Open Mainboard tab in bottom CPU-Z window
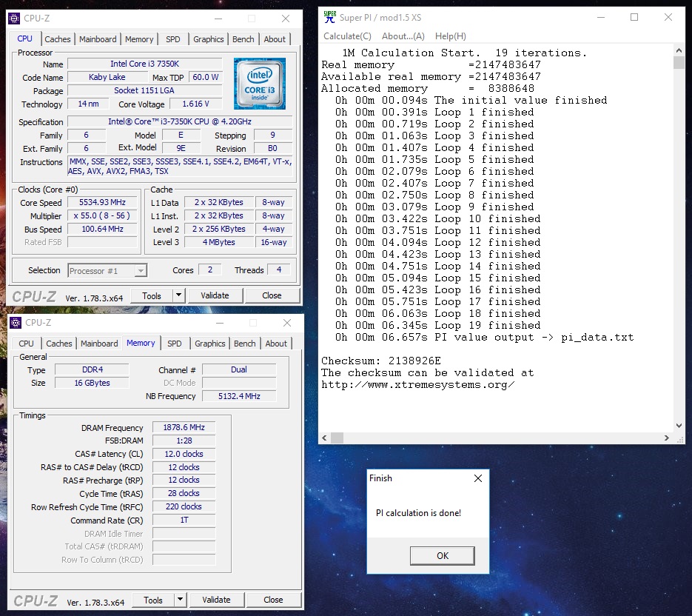The height and width of the screenshot is (616, 692). tap(99, 343)
